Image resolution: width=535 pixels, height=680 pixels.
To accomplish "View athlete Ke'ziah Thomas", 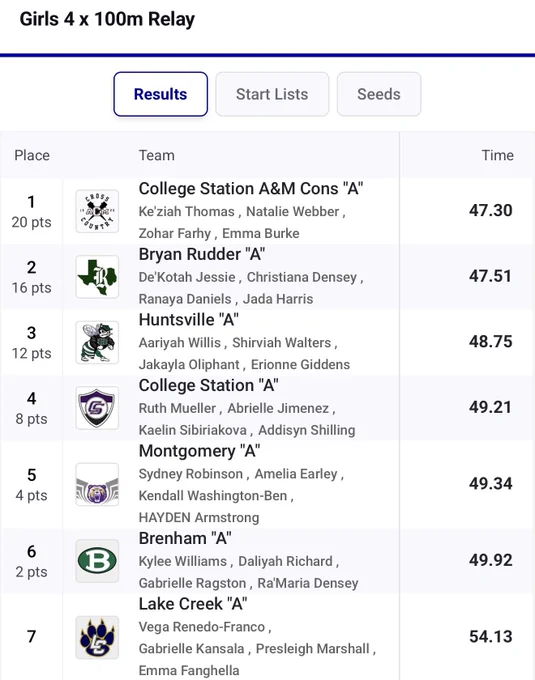I will coord(186,212).
